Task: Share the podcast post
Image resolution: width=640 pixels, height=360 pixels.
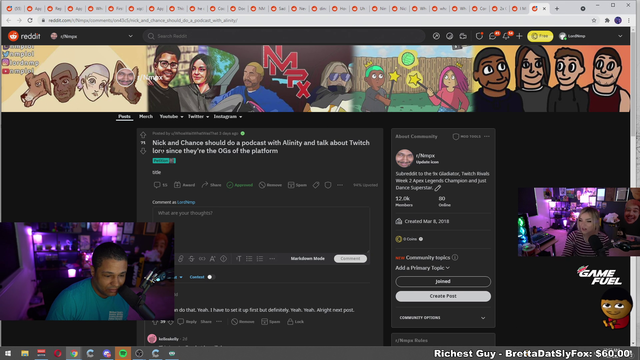Action: pyautogui.click(x=211, y=185)
